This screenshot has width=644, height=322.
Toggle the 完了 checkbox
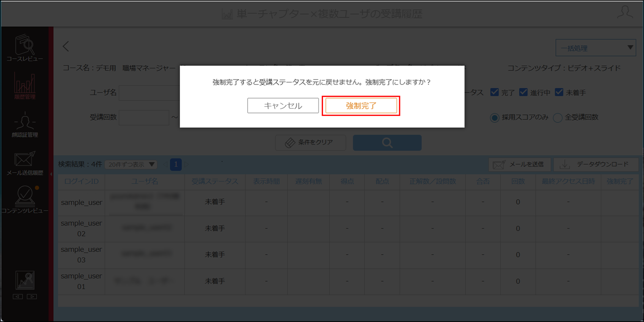point(494,92)
